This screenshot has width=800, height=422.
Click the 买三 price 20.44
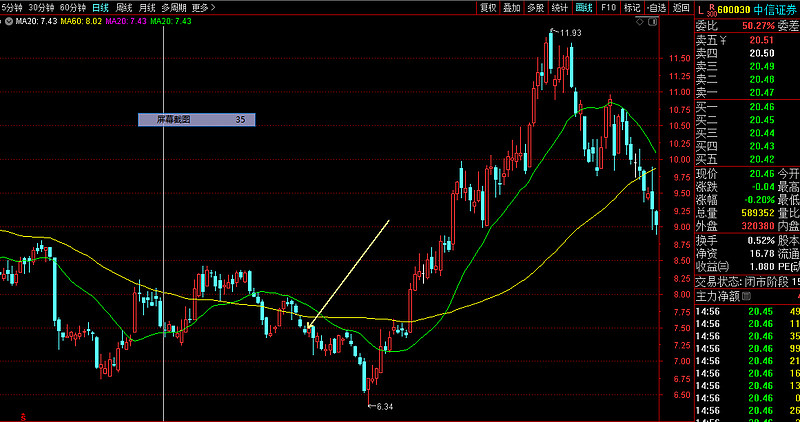tap(762, 133)
